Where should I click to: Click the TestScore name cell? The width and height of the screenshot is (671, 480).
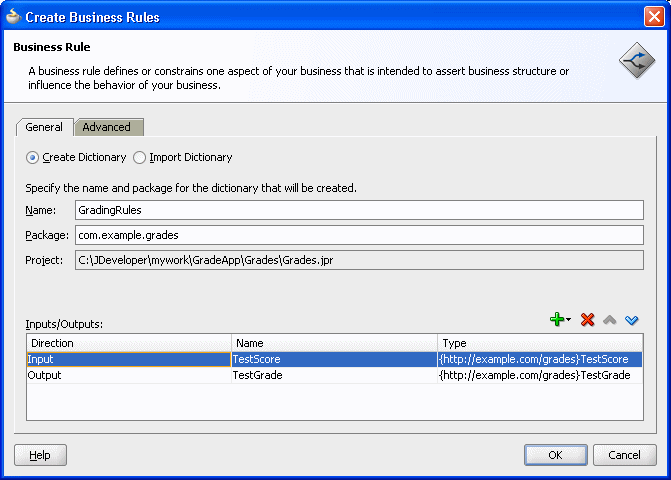coord(334,359)
